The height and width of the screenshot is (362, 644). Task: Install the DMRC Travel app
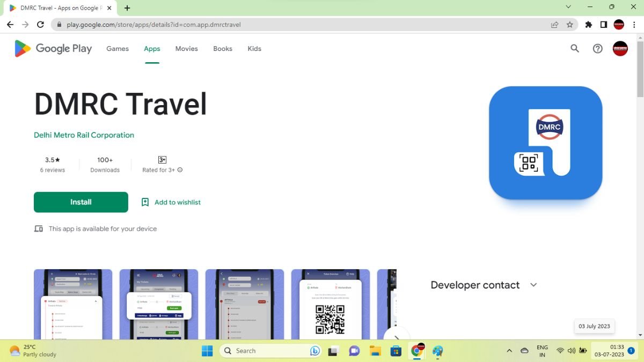pos(81,202)
